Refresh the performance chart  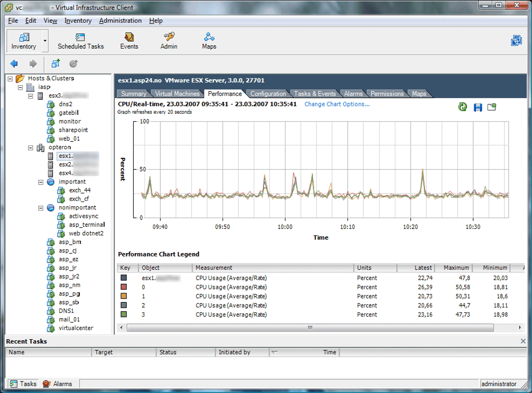(463, 107)
